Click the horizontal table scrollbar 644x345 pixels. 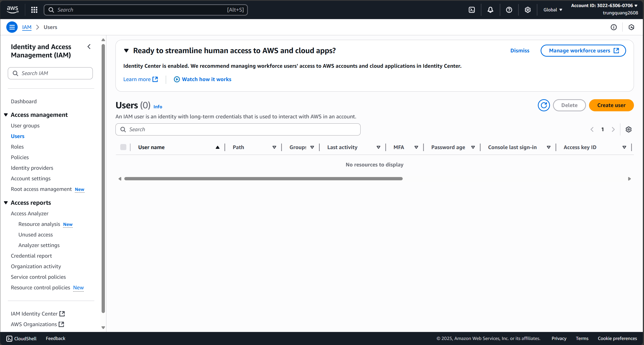click(x=263, y=179)
